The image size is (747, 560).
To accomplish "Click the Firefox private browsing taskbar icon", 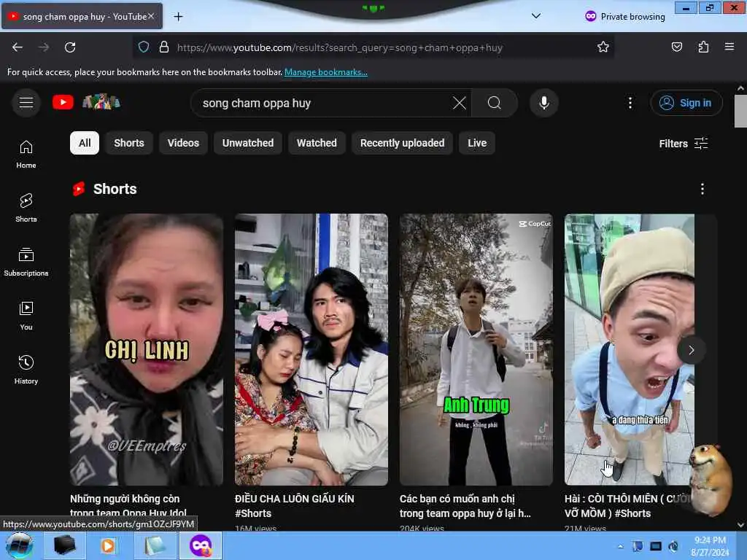I will (201, 545).
